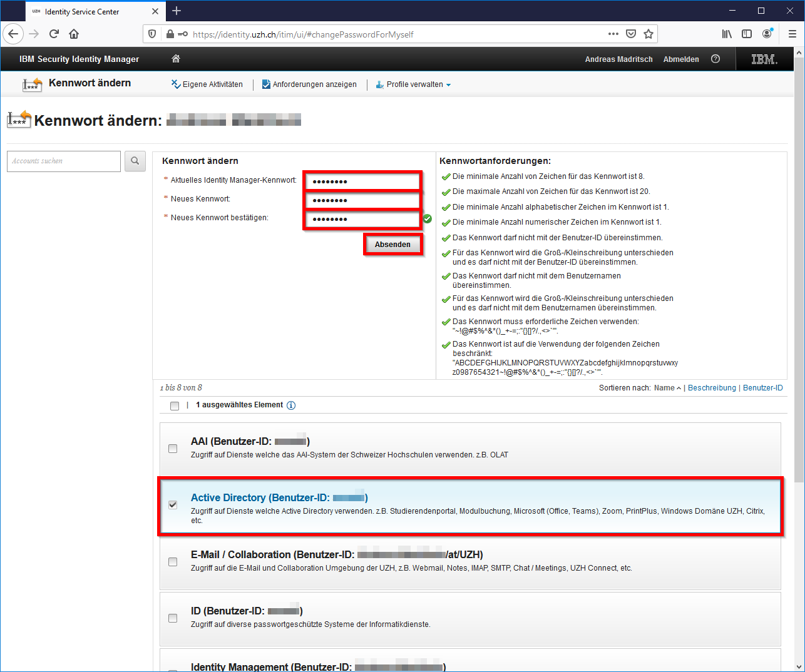
Task: Click the account search magnifier button
Action: [135, 161]
